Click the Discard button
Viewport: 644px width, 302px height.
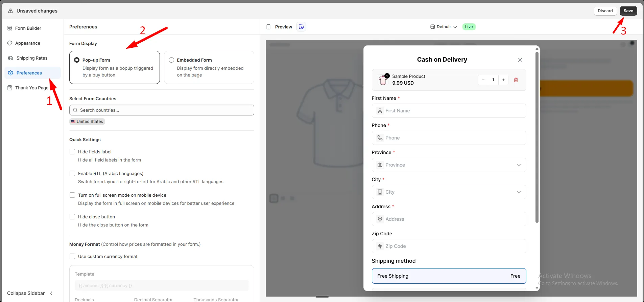click(605, 11)
